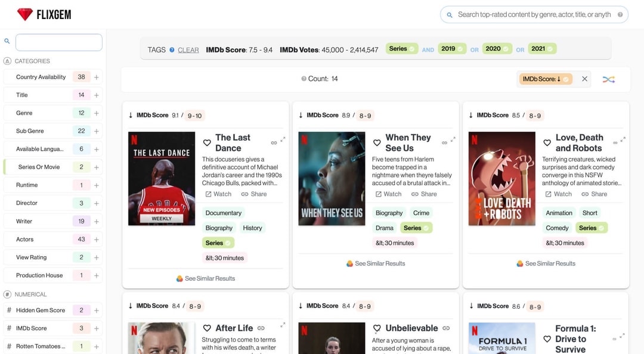Click the sidebar search magnifier icon
The image size is (644, 354).
[7, 41]
